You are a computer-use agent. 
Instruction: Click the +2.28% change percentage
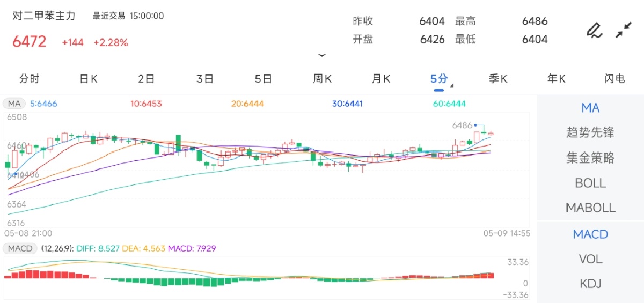point(111,42)
